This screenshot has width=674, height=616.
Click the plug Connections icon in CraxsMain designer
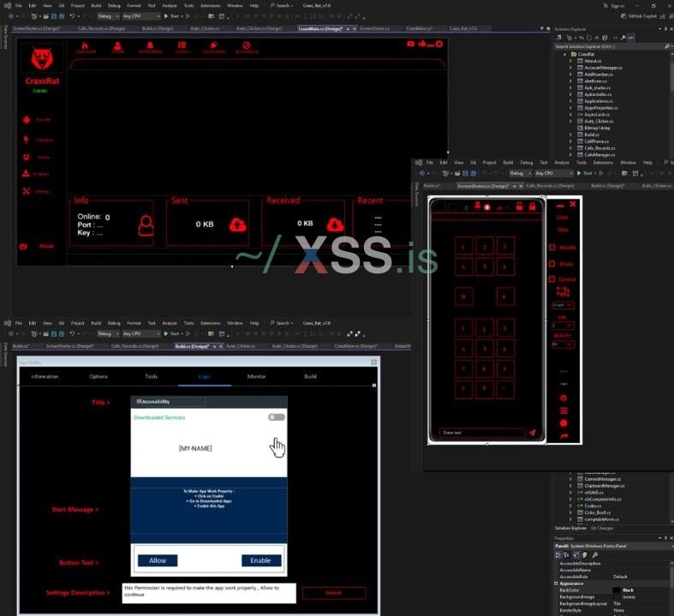coord(213,45)
